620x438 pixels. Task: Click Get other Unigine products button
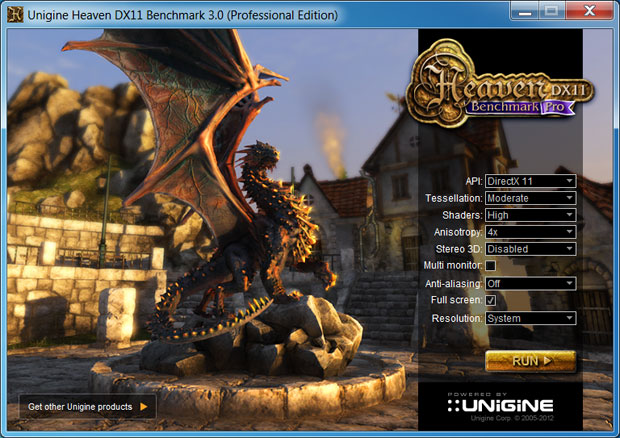coord(87,406)
